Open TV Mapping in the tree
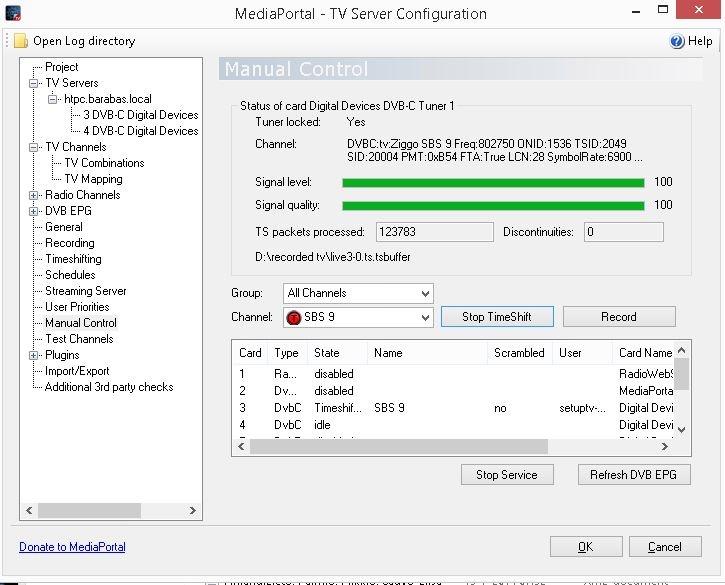Image resolution: width=725 pixels, height=585 pixels. [93, 179]
